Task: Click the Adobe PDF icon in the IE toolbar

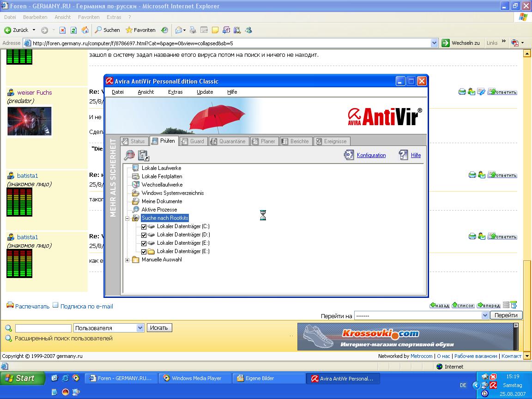Action: click(515, 43)
